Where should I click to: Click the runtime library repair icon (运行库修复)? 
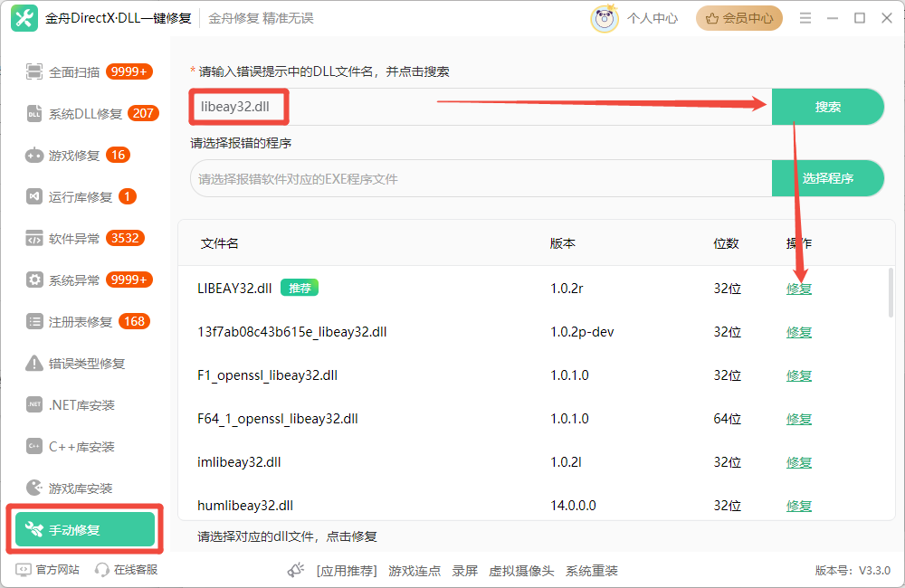point(34,197)
